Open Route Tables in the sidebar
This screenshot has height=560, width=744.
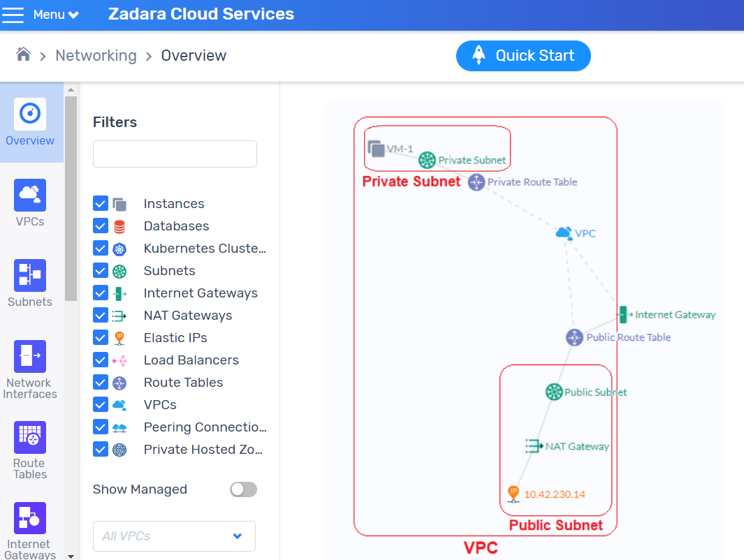(30, 450)
